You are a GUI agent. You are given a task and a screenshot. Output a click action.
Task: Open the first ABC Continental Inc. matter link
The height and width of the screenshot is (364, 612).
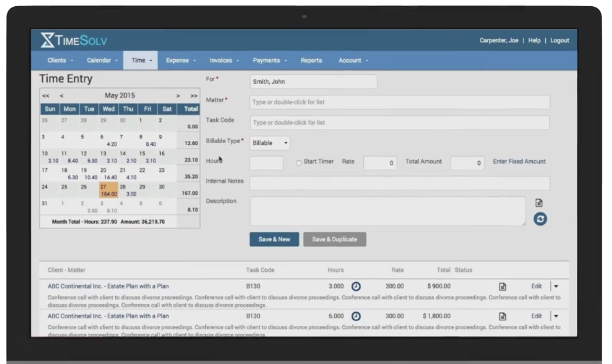[x=108, y=286]
